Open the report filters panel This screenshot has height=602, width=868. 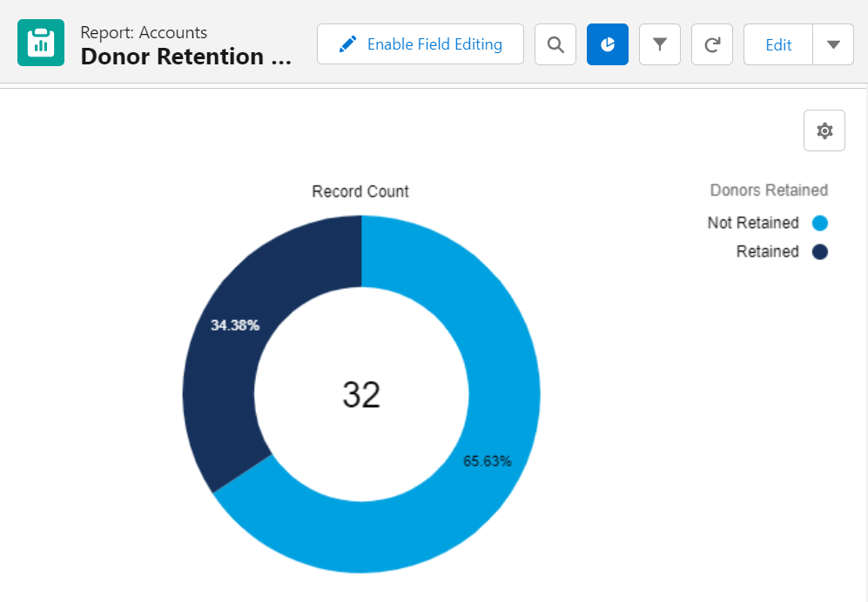pos(659,43)
